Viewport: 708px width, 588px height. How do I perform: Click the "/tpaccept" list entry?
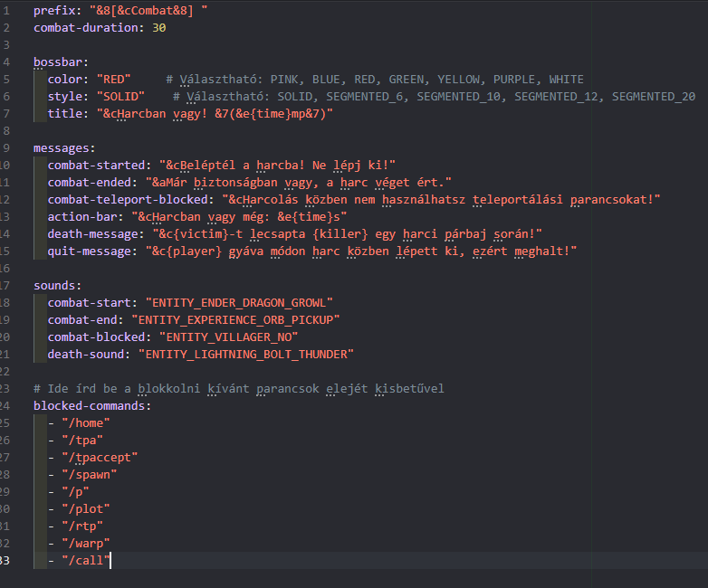(x=100, y=458)
